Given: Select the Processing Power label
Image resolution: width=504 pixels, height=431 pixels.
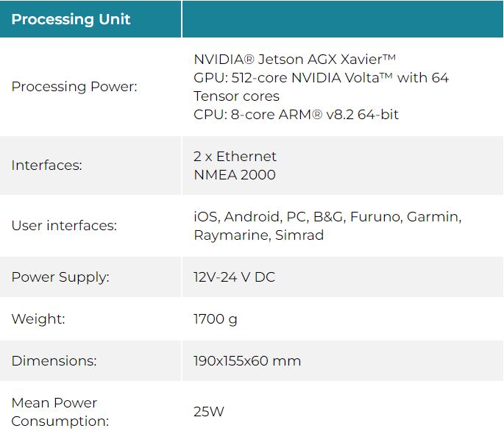Looking at the screenshot, I should [x=74, y=87].
